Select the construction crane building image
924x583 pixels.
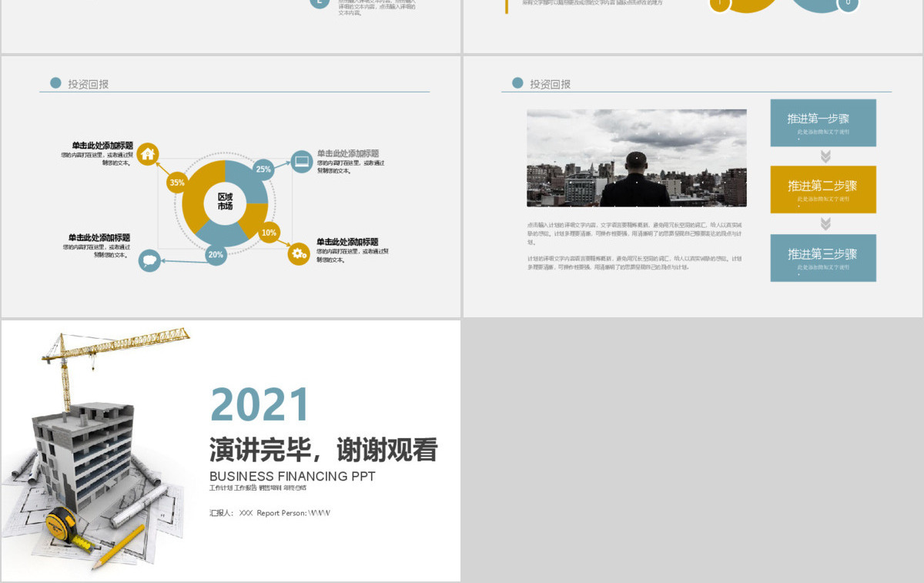tap(96, 449)
